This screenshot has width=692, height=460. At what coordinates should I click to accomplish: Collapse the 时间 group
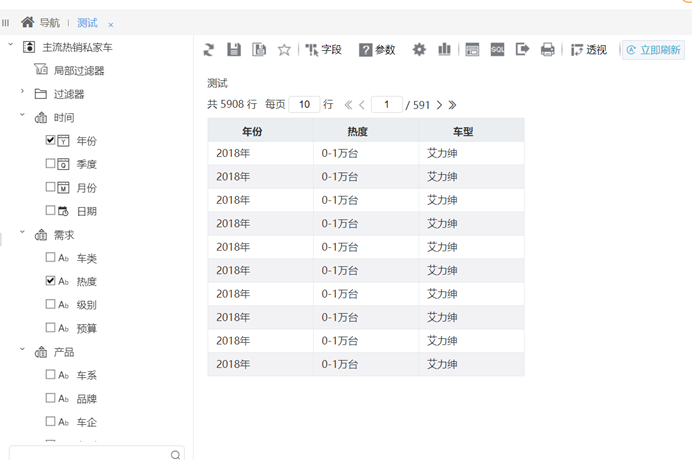[22, 115]
